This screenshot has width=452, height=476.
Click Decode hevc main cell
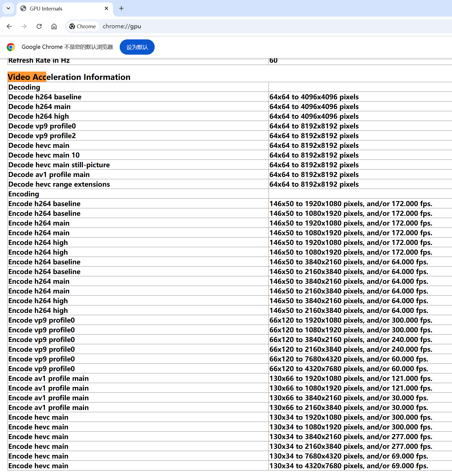[138, 145]
